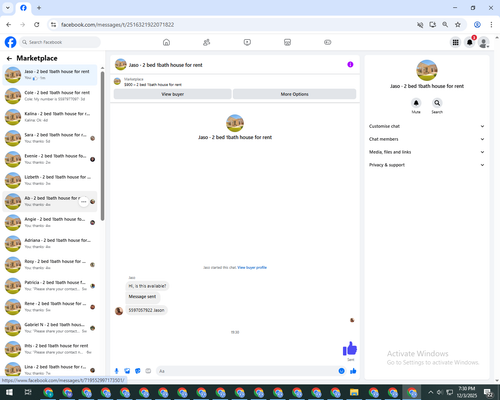The height and width of the screenshot is (400, 500).
Task: Open the sticker picker icon
Action: [x=138, y=371]
